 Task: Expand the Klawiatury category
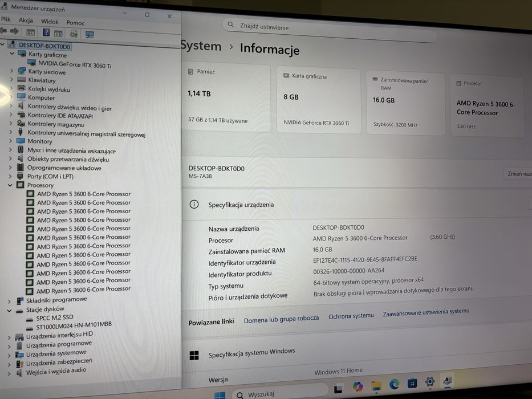point(11,80)
